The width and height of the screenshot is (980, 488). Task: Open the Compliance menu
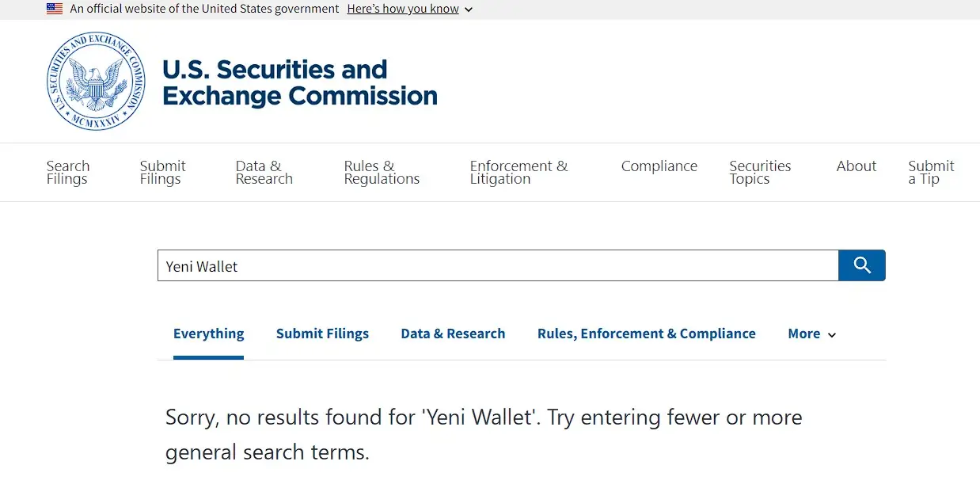click(x=659, y=166)
